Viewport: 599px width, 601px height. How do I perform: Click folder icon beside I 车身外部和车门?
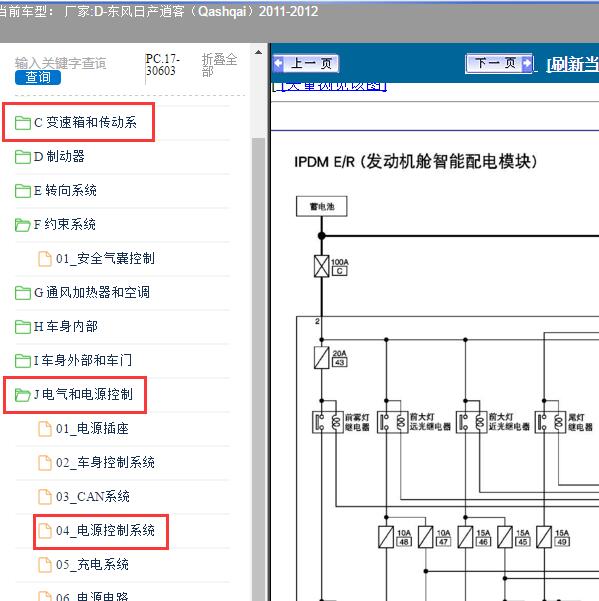23,361
